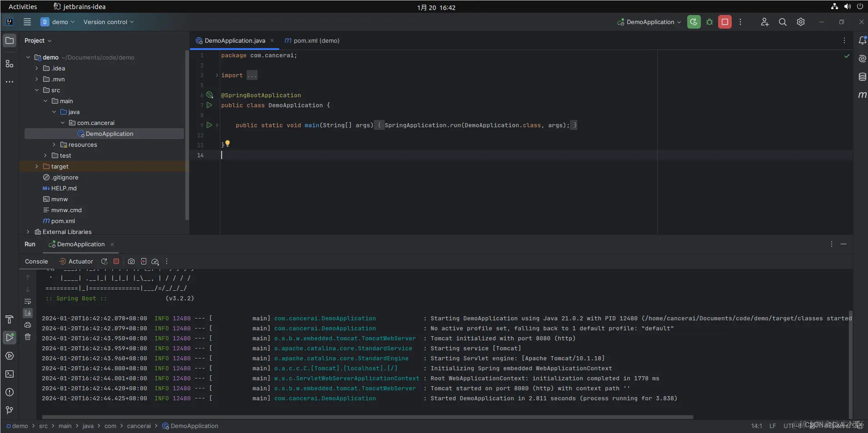Expand the folded main method body
This screenshot has height=433, width=868.
coord(217,125)
